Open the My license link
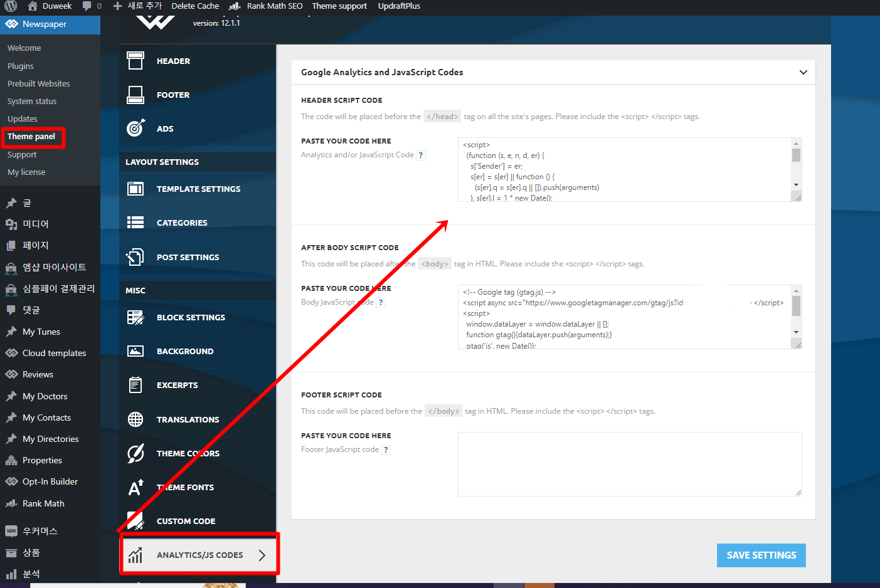The image size is (880, 588). 26,172
